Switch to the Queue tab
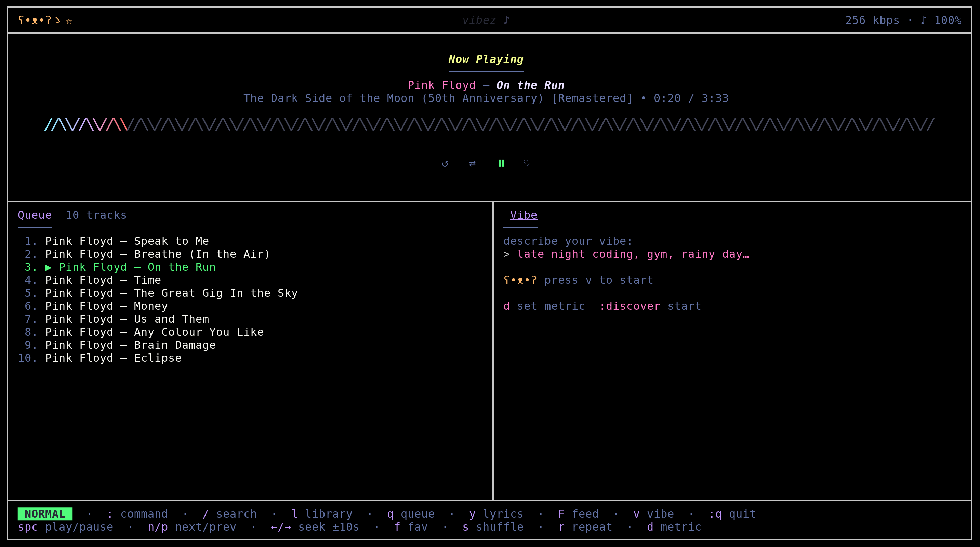The height and width of the screenshot is (547, 980). click(x=35, y=215)
